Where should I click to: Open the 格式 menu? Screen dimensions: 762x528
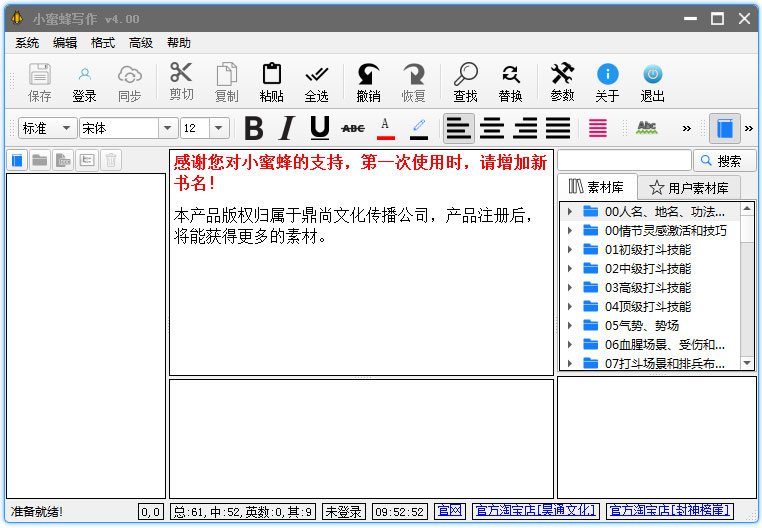tap(103, 43)
